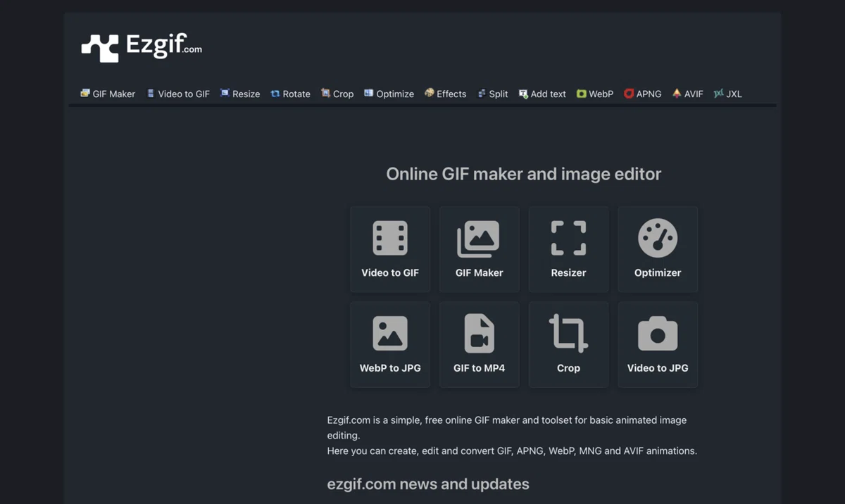Click the Optimize icon in the nav bar
Viewport: 845px width, 504px height.
pyautogui.click(x=368, y=93)
